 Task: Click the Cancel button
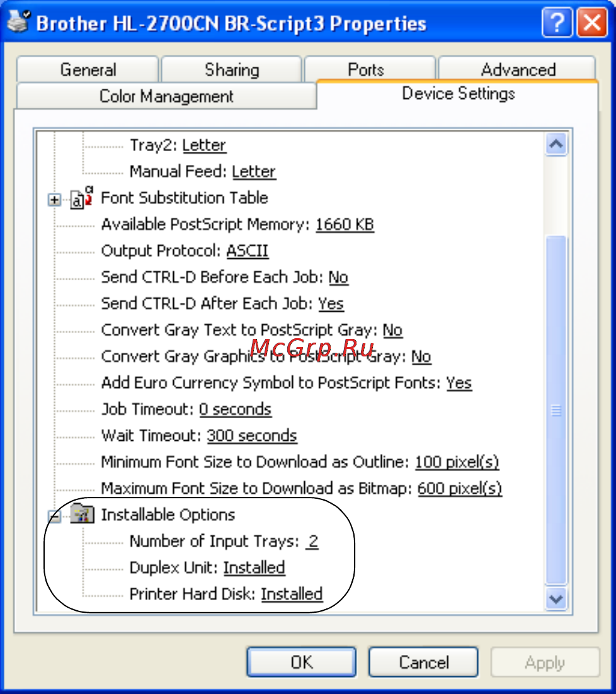423,662
